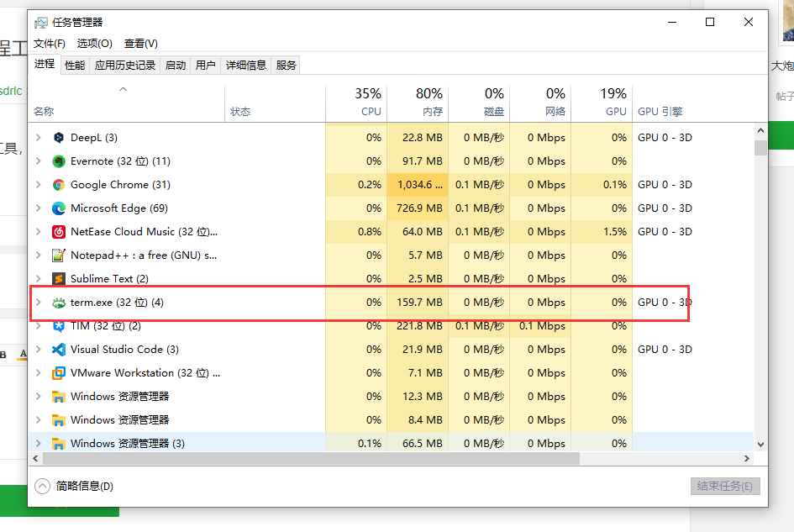Click the Visual Studio Code icon
794x532 pixels.
point(59,350)
